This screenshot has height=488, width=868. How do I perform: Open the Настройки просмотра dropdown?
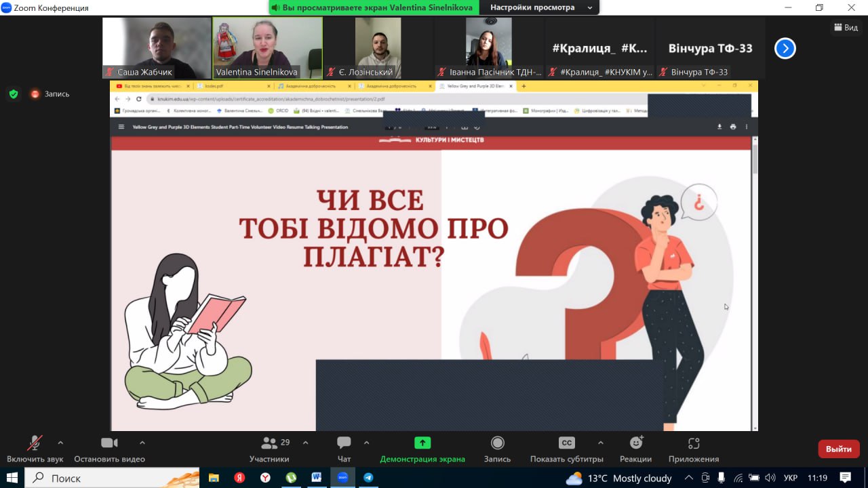541,7
